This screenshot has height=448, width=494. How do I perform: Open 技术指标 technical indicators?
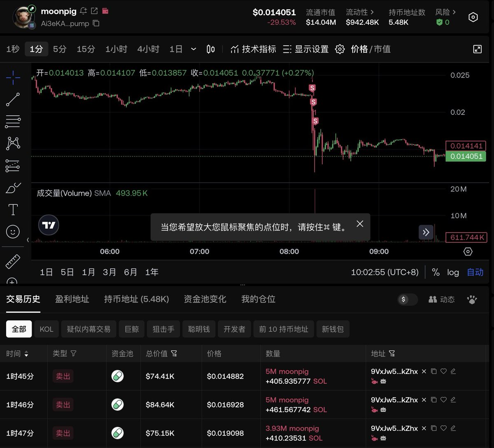(253, 49)
